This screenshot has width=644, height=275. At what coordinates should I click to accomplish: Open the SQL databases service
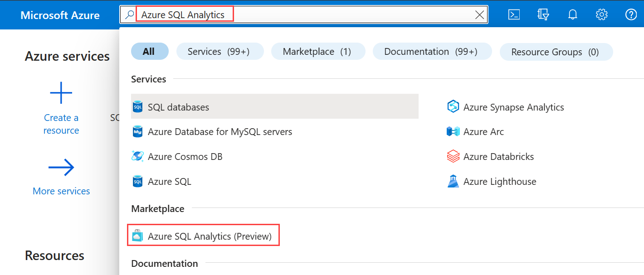pos(178,107)
